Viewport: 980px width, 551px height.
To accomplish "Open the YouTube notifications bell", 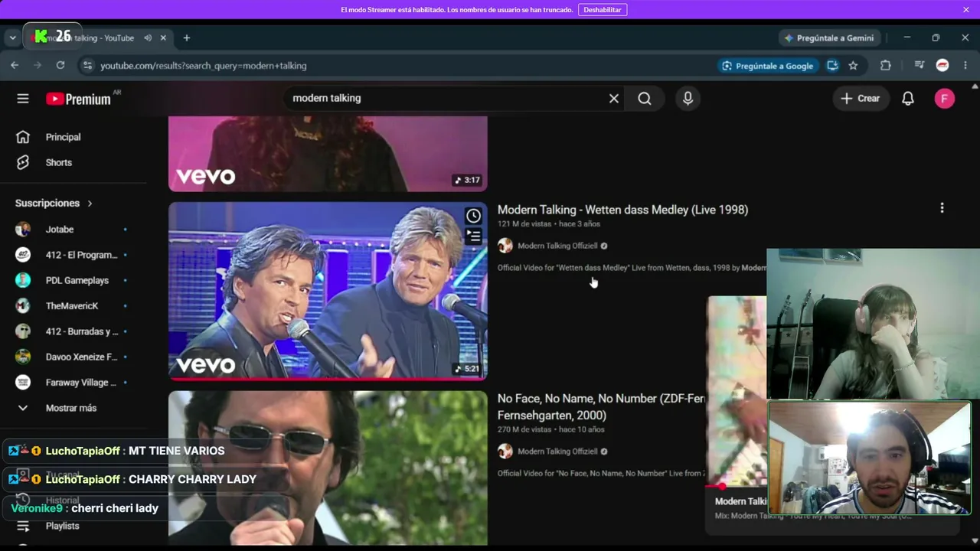I will click(x=908, y=98).
